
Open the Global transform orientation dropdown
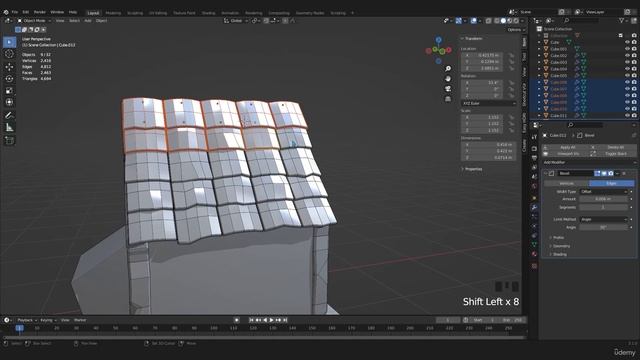[x=236, y=20]
